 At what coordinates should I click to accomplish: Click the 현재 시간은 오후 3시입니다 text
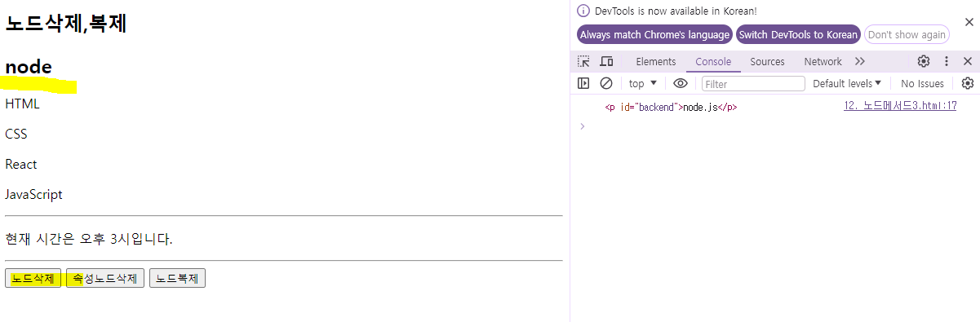[89, 239]
